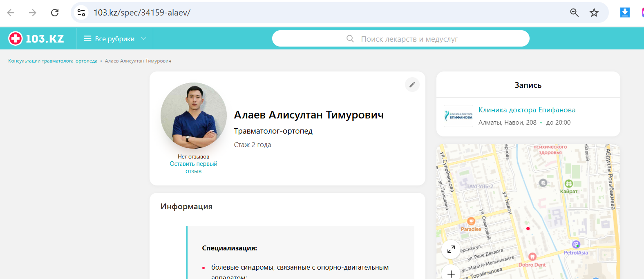Click Оставить первый отзыв link

[x=194, y=167]
